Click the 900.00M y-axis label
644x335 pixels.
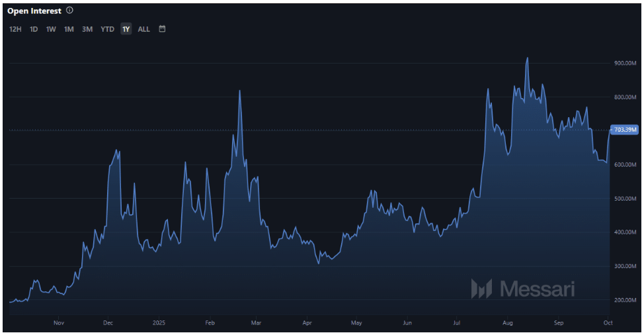(625, 64)
